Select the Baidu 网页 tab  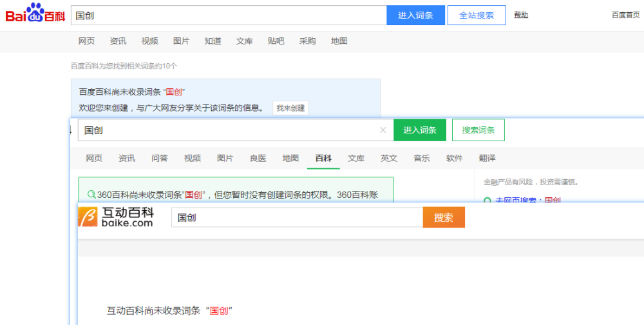(86, 41)
